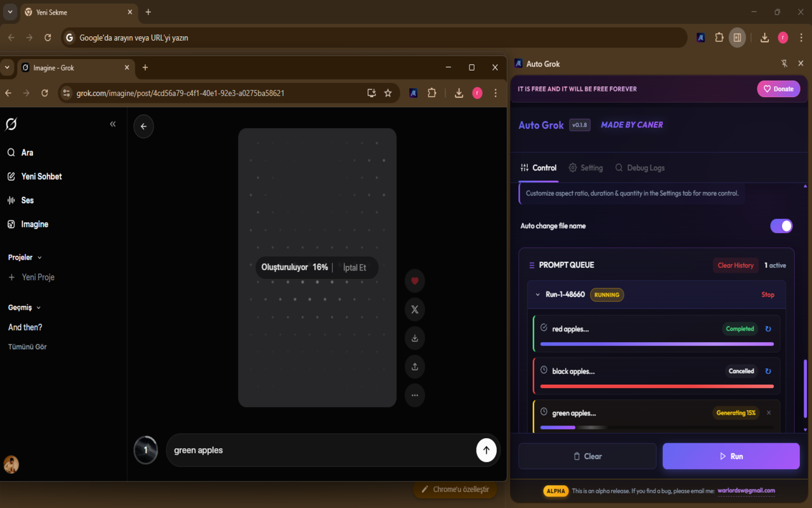Screen dimensions: 812x508
Task: Click the Run button
Action: point(731,456)
